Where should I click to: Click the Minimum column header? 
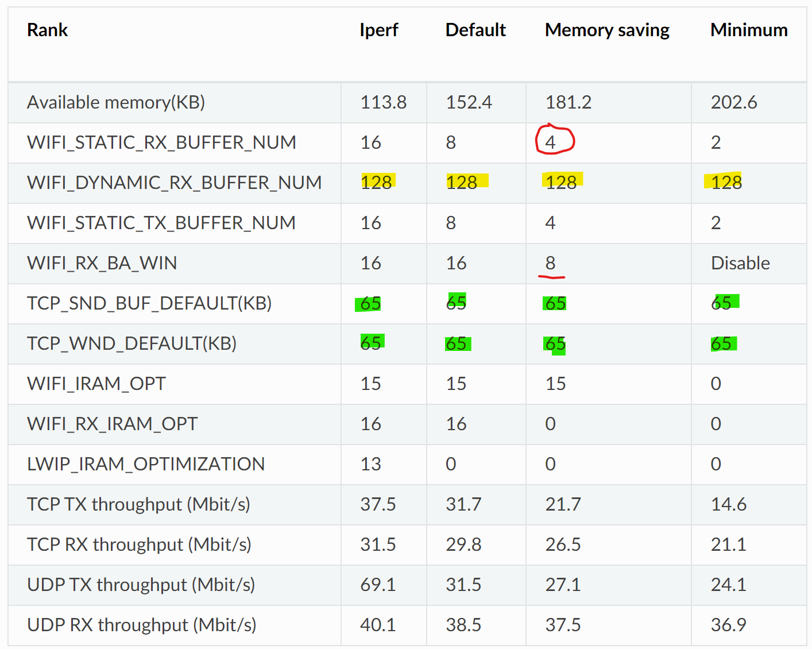tap(749, 30)
